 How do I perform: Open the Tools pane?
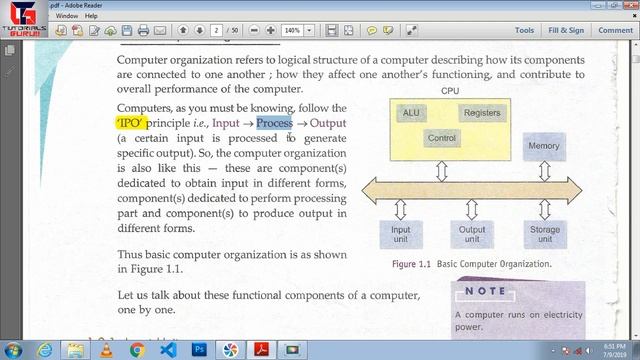click(524, 30)
